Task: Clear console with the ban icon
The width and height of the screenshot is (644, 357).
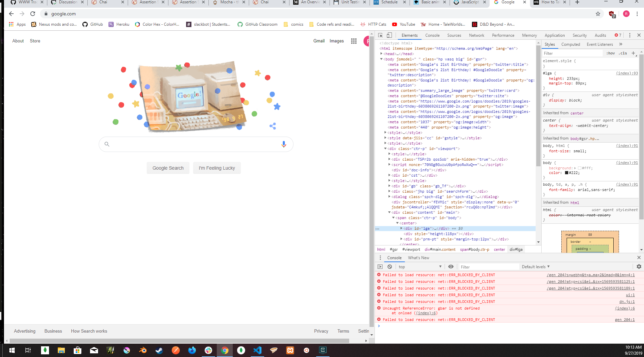Action: 390,267
